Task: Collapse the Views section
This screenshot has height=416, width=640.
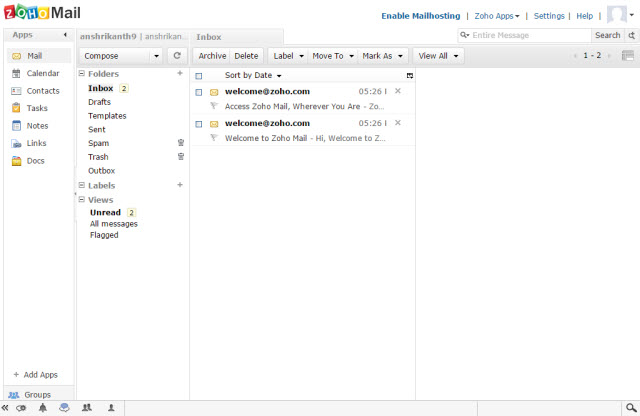Action: point(82,200)
